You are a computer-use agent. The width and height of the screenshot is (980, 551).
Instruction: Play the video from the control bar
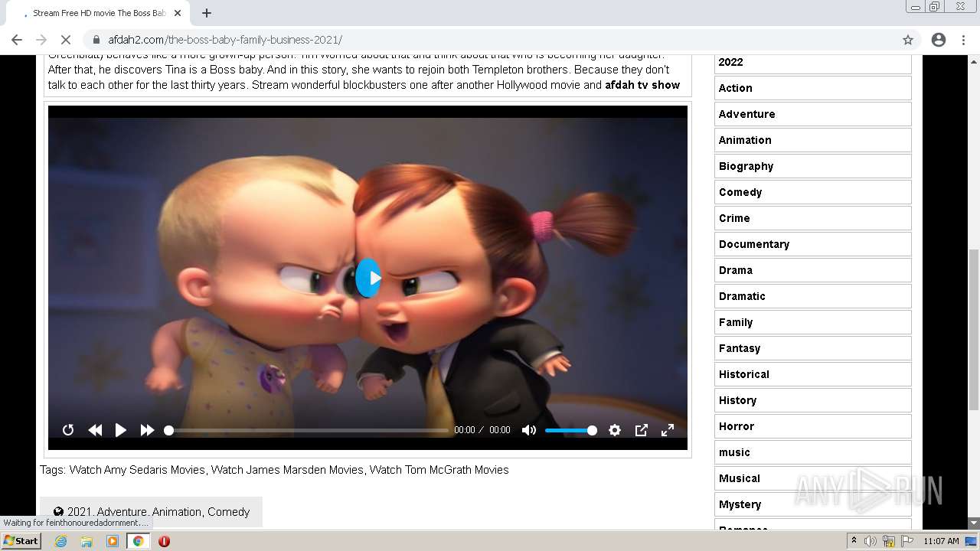coord(121,430)
